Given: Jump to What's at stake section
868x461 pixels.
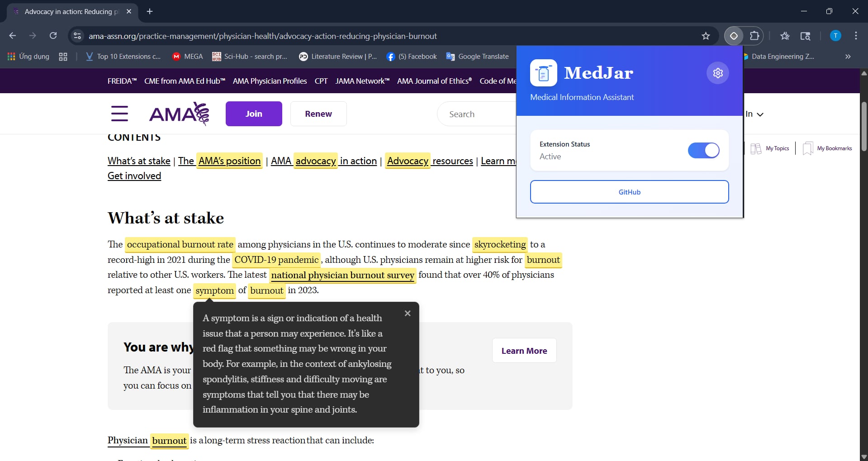Looking at the screenshot, I should click(x=139, y=161).
